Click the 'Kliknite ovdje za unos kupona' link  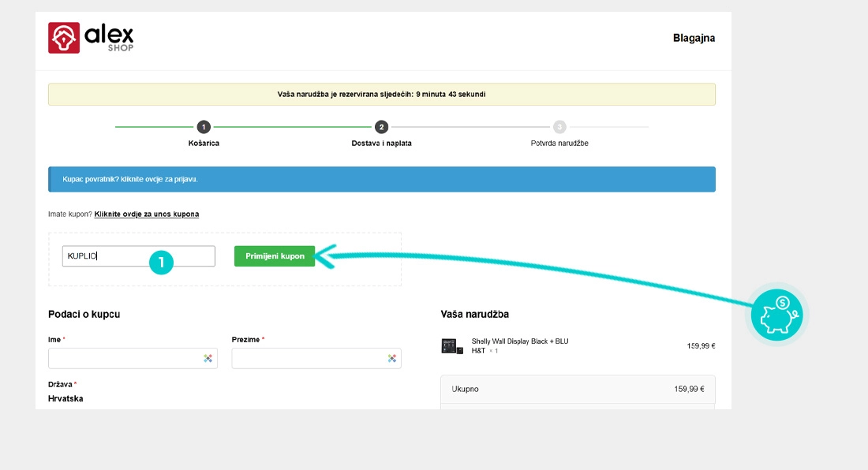pyautogui.click(x=147, y=214)
